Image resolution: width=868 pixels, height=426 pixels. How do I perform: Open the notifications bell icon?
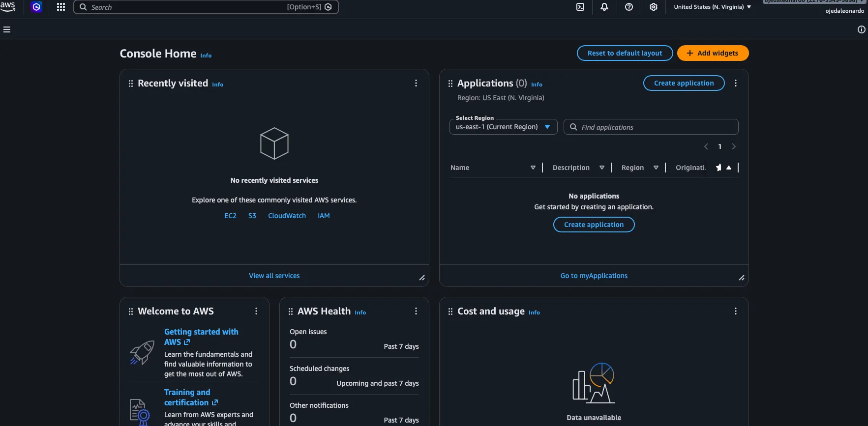pos(604,7)
